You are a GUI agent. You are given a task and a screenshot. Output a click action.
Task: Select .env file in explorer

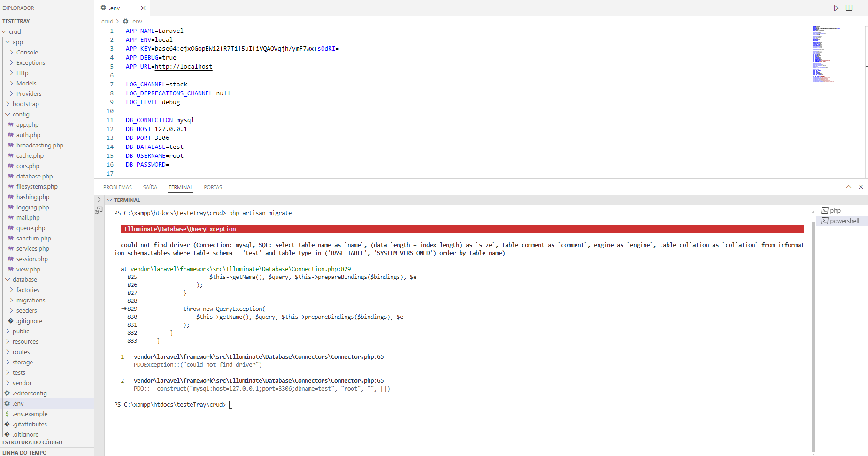[47, 403]
